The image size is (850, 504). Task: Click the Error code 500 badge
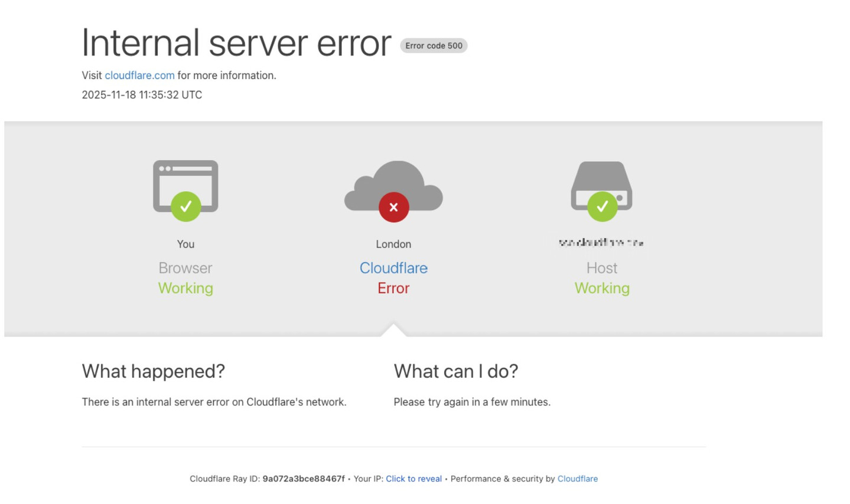point(434,45)
